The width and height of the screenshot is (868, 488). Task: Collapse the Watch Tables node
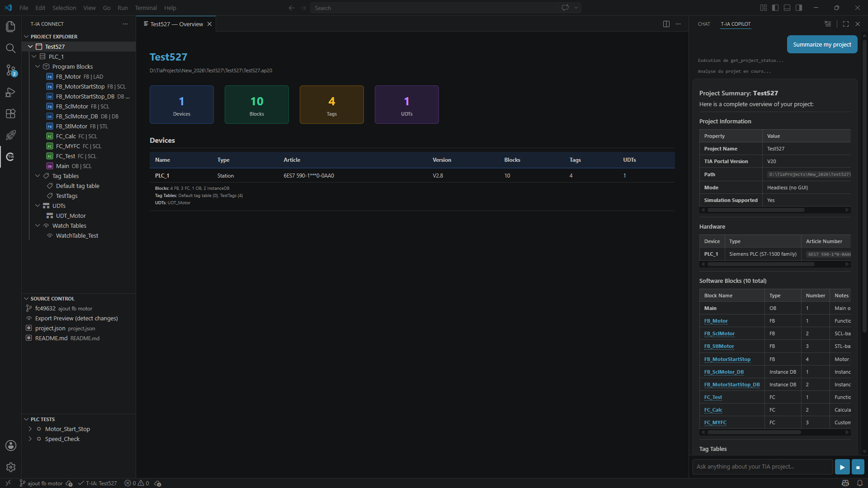[x=38, y=225]
